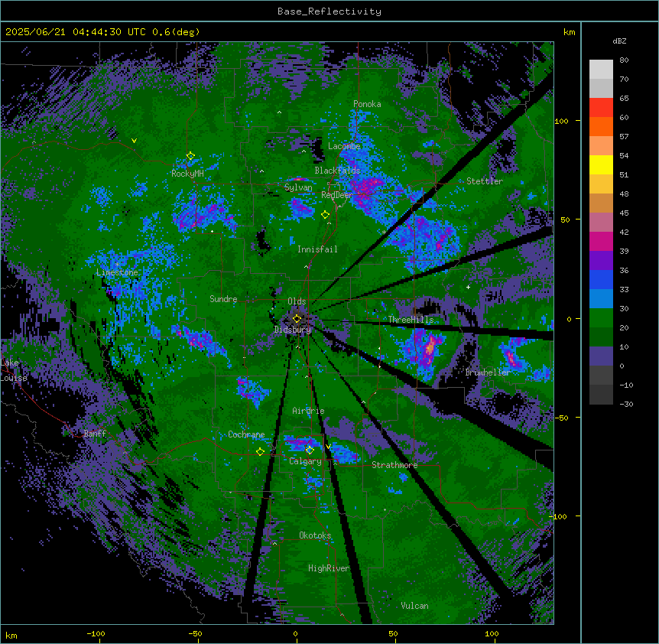The width and height of the screenshot is (659, 644).
Task: Select the magenta 39-42 dBZ legend swatch
Action: click(601, 241)
